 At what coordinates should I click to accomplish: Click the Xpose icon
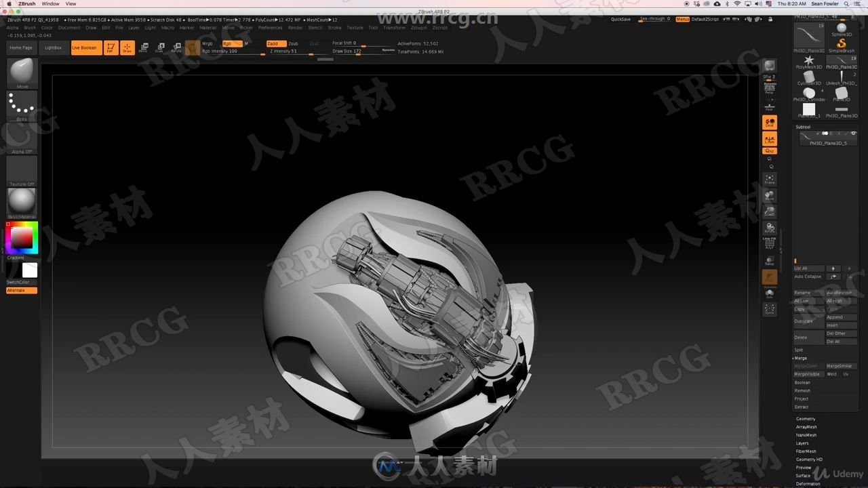[x=770, y=310]
